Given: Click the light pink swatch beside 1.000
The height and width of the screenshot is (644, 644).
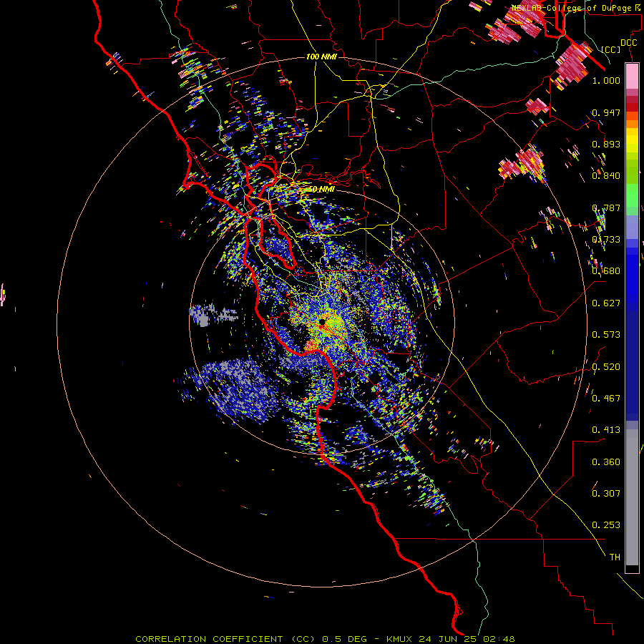Looking at the screenshot, I should tap(632, 76).
